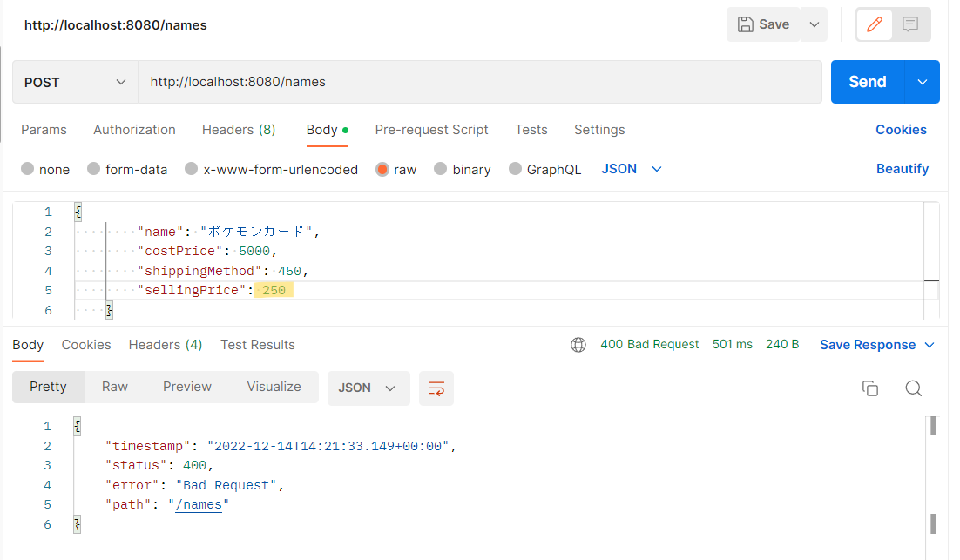960x560 pixels.
Task: Select the Pretty view
Action: [x=48, y=387]
